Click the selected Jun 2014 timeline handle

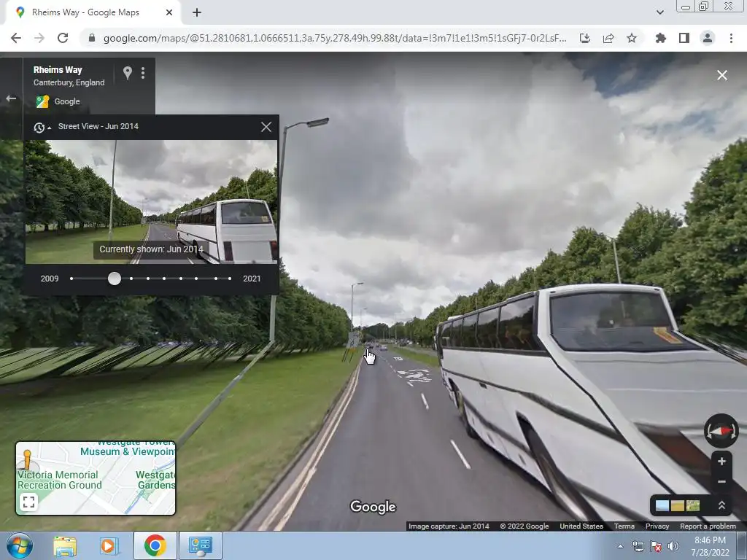[x=115, y=279]
